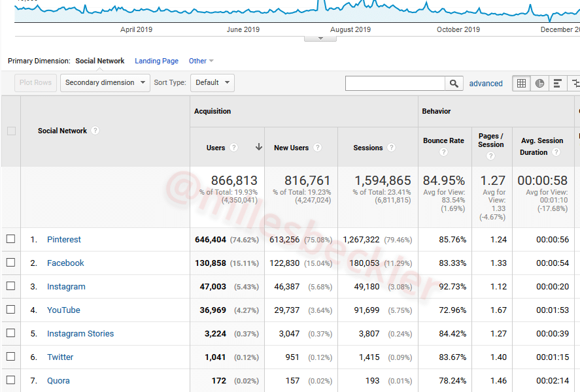Check the Instagram Stories row checkbox
Image resolution: width=580 pixels, height=392 pixels.
click(x=10, y=333)
